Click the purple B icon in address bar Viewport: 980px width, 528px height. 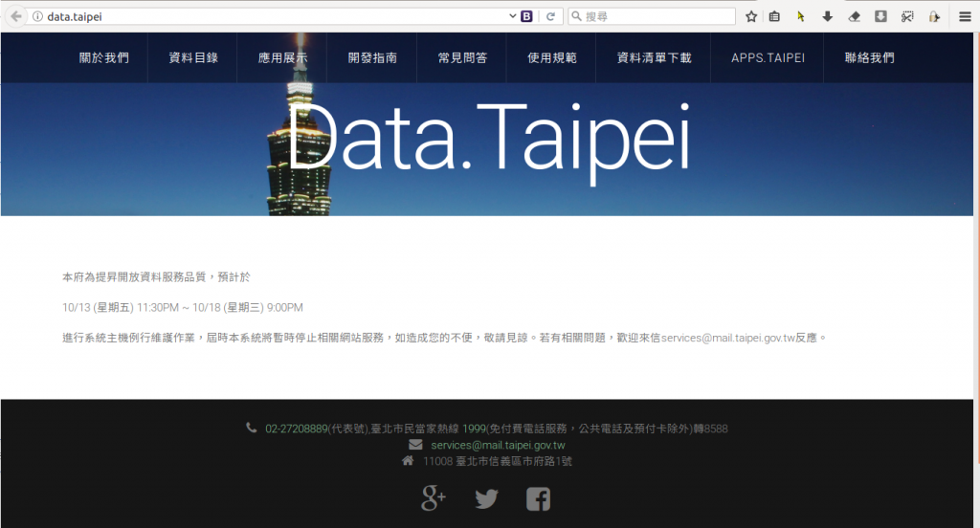(527, 16)
